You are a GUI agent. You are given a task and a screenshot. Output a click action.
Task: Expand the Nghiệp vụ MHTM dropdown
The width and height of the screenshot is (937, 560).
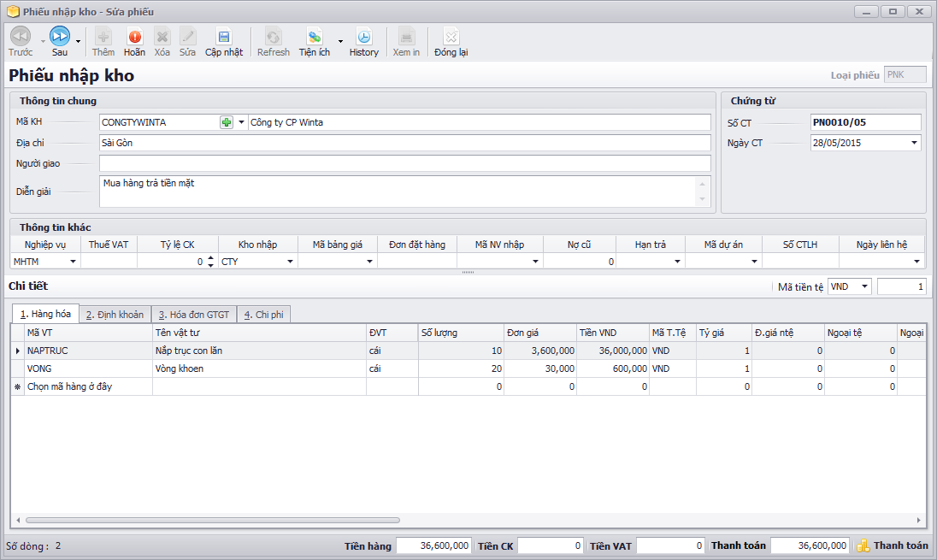tap(73, 262)
